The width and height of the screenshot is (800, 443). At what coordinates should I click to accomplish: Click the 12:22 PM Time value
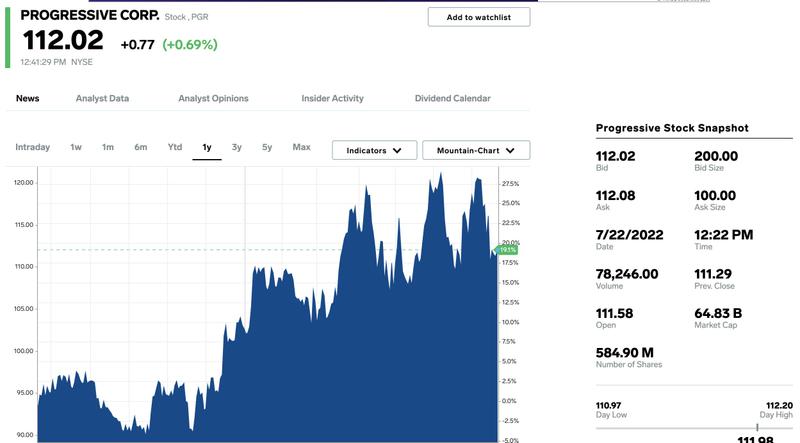pyautogui.click(x=723, y=235)
